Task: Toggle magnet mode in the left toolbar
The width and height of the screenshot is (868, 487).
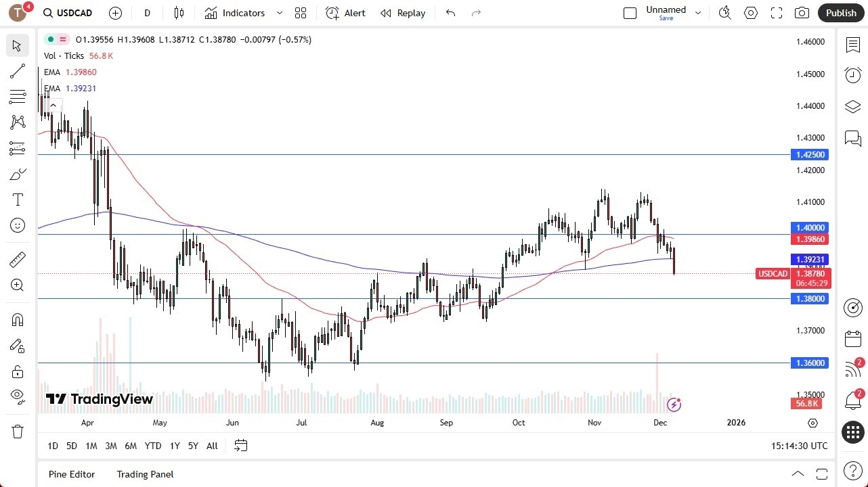Action: coord(17,319)
